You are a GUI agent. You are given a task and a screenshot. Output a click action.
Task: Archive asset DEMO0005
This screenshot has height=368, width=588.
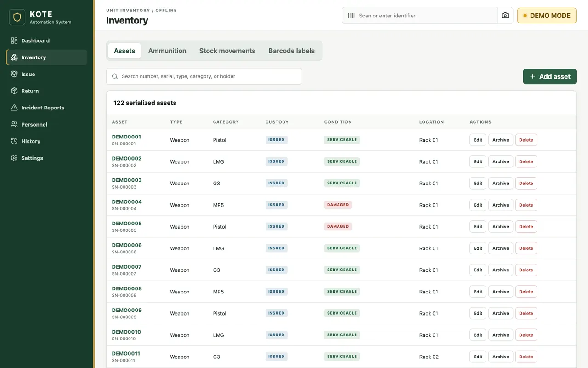tap(501, 226)
